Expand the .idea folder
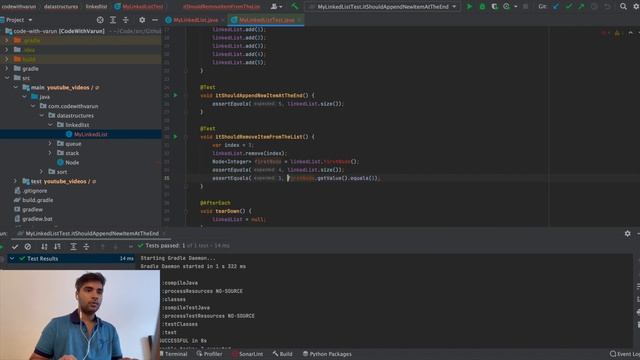This screenshot has height=360, width=640. coord(7,50)
